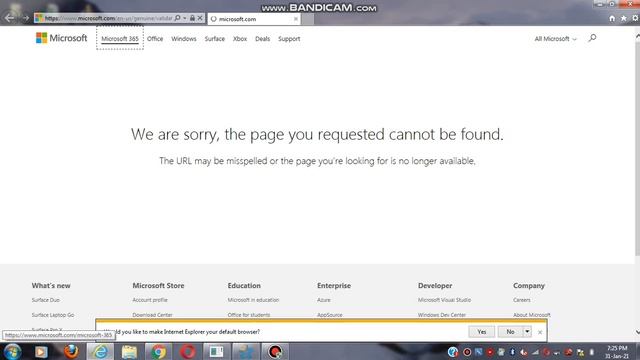Screen dimensions: 640x360
Task: Click the "Enterprise" footer heading
Action: tap(334, 286)
